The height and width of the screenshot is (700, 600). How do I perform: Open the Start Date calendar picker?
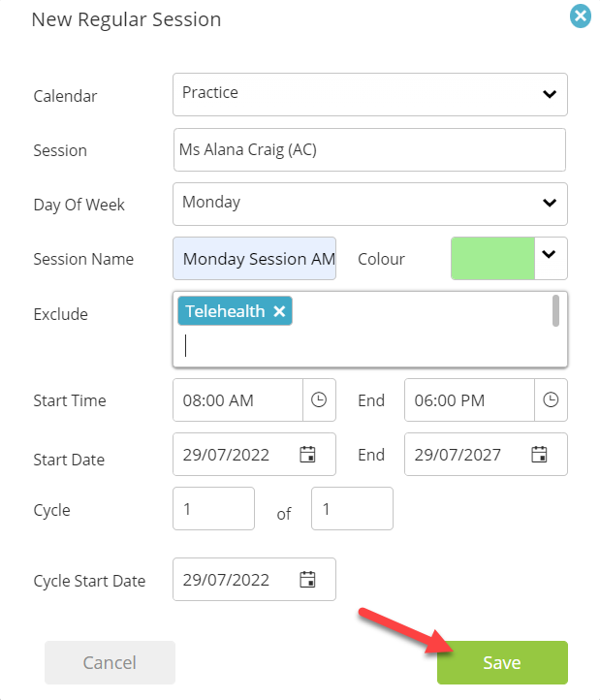307,455
